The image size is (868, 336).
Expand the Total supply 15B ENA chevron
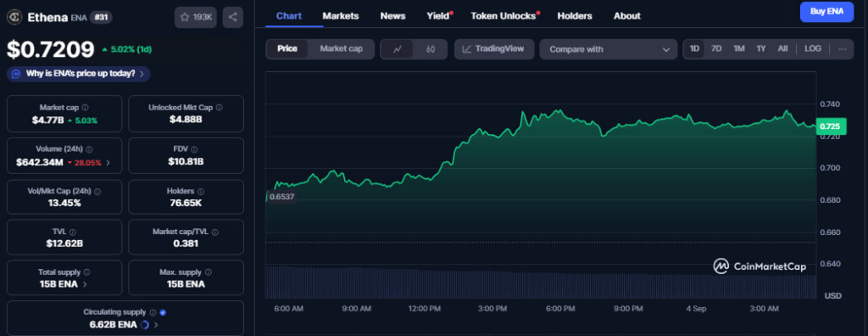[x=85, y=284]
